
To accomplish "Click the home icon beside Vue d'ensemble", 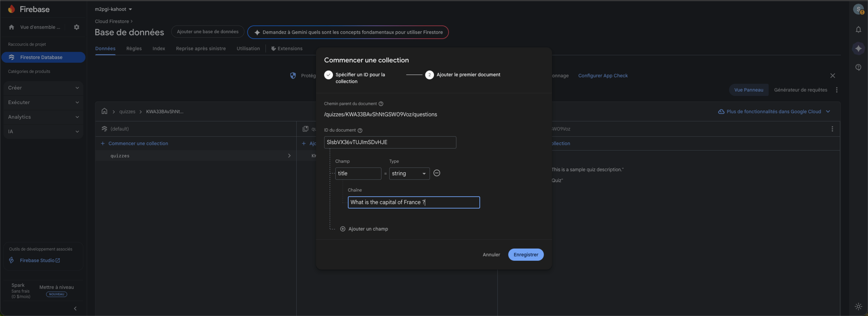I will [11, 27].
